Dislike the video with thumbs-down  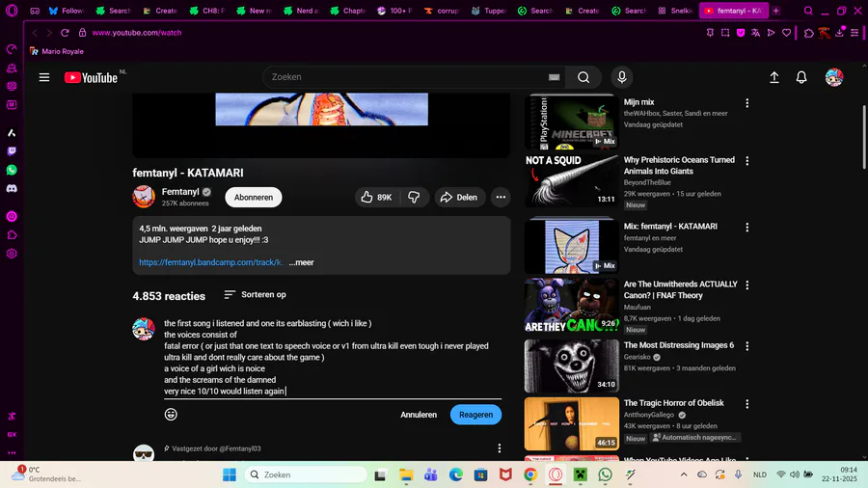(414, 197)
